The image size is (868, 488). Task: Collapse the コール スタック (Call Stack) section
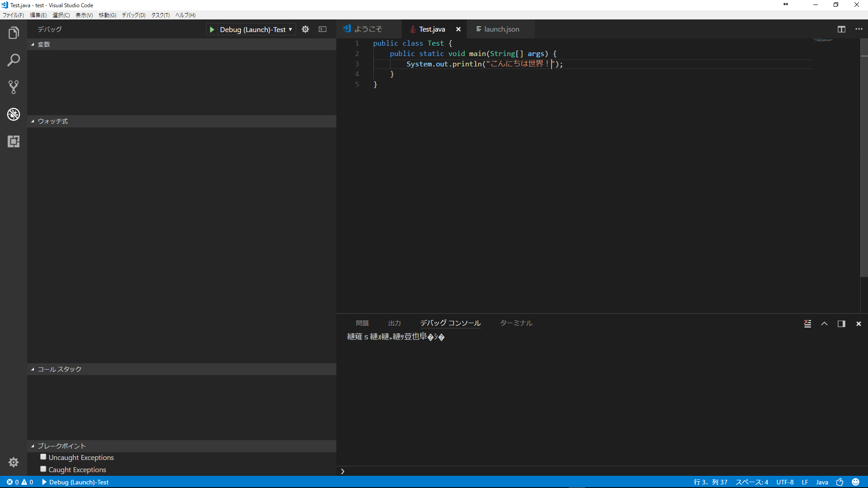click(181, 369)
